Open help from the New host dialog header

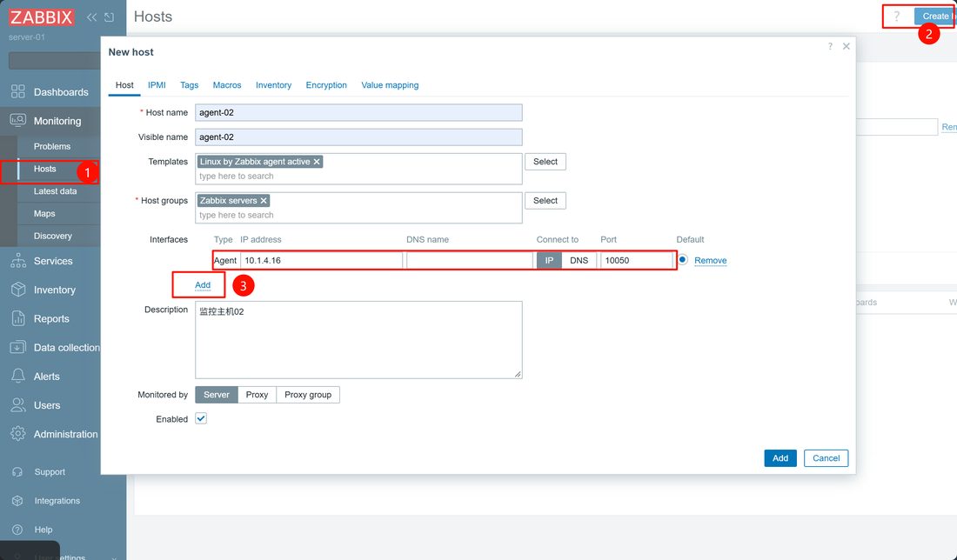pyautogui.click(x=830, y=46)
